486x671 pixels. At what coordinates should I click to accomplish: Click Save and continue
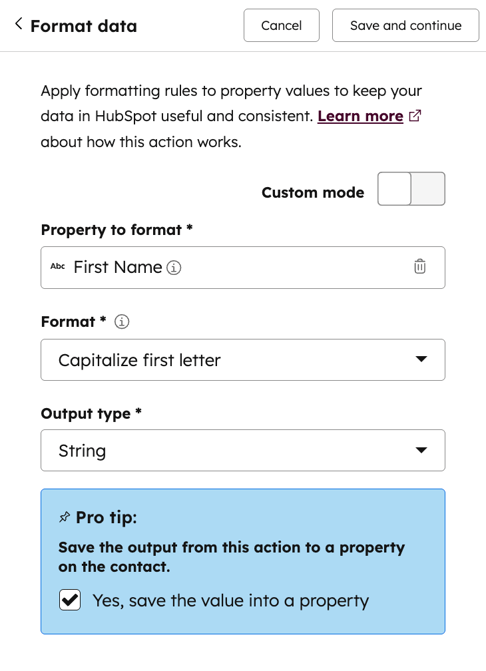(406, 25)
